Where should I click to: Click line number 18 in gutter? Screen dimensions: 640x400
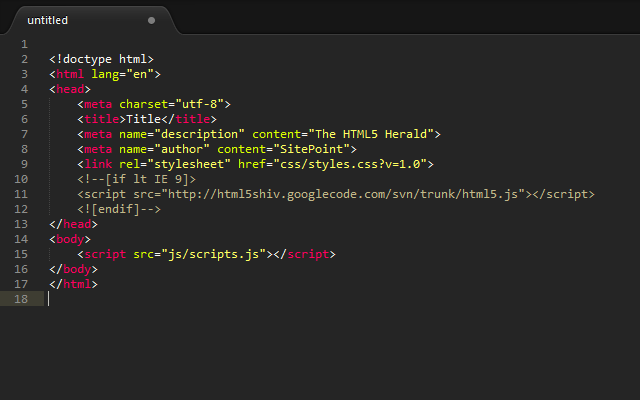21,299
